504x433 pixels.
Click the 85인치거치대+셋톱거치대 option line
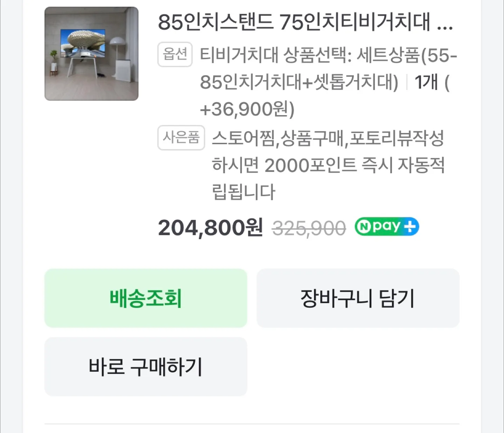(x=299, y=82)
